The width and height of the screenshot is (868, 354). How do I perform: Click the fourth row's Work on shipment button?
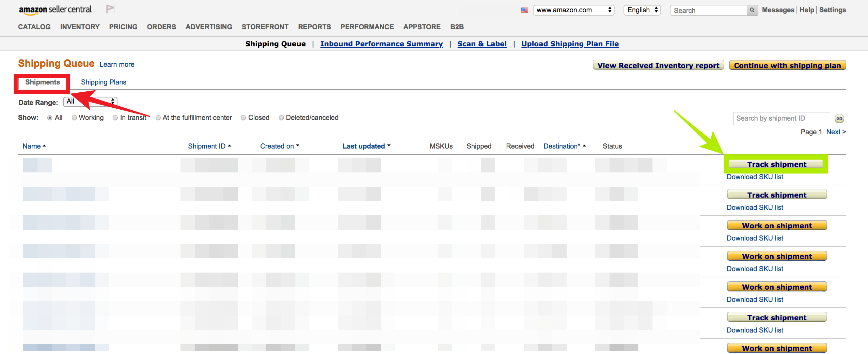(x=777, y=256)
